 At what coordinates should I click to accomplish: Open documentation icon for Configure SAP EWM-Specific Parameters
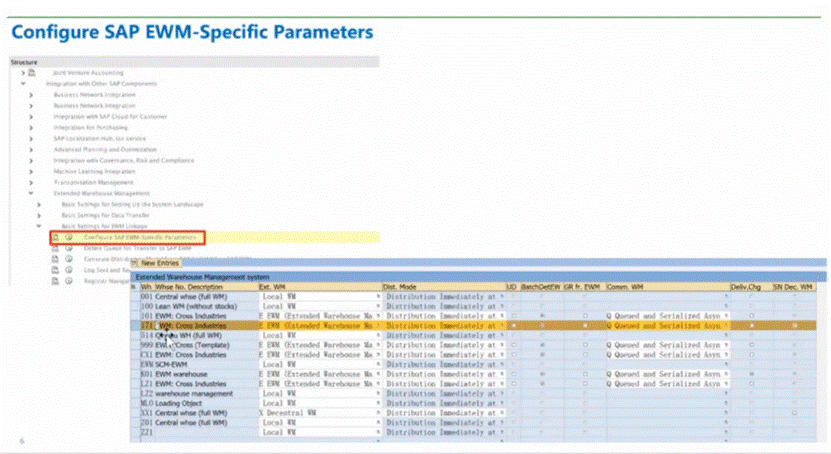pos(55,237)
